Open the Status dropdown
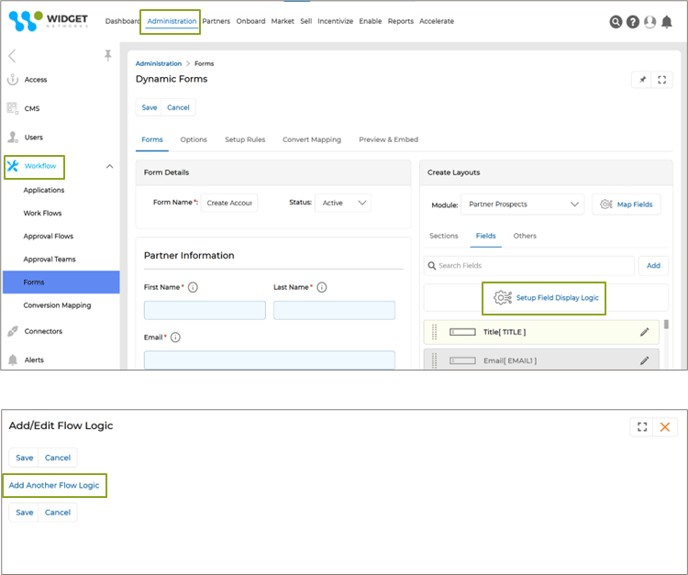 343,203
